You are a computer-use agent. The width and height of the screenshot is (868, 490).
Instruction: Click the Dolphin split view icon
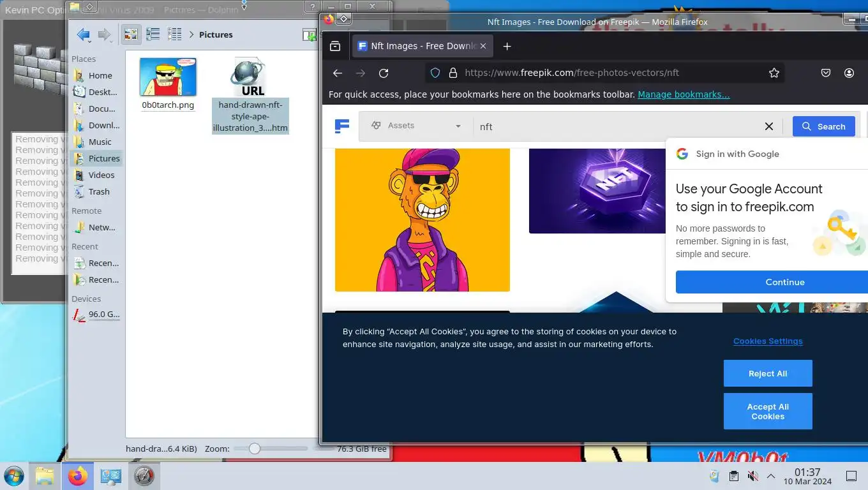tap(310, 34)
